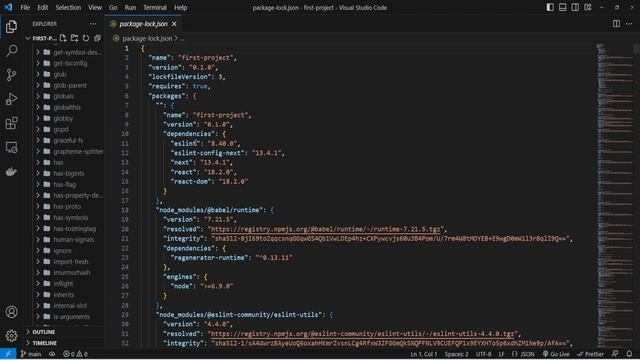Open the feedback status icon

click(x=615, y=354)
